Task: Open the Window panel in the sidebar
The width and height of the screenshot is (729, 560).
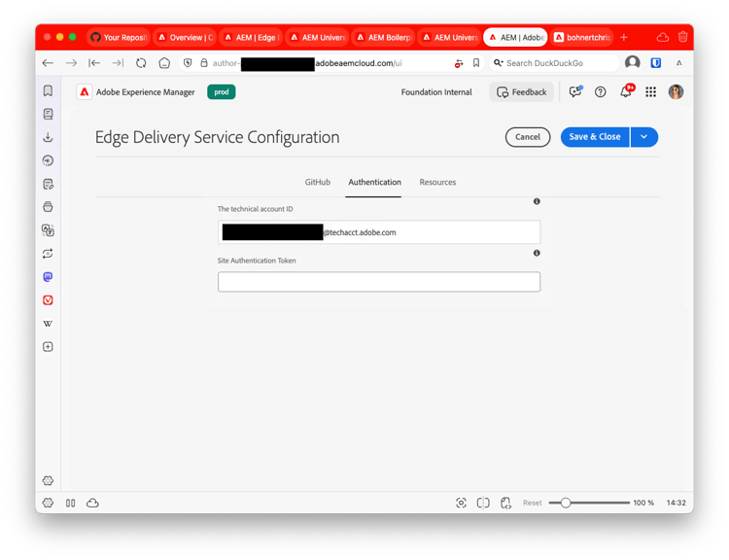Action: point(48,207)
